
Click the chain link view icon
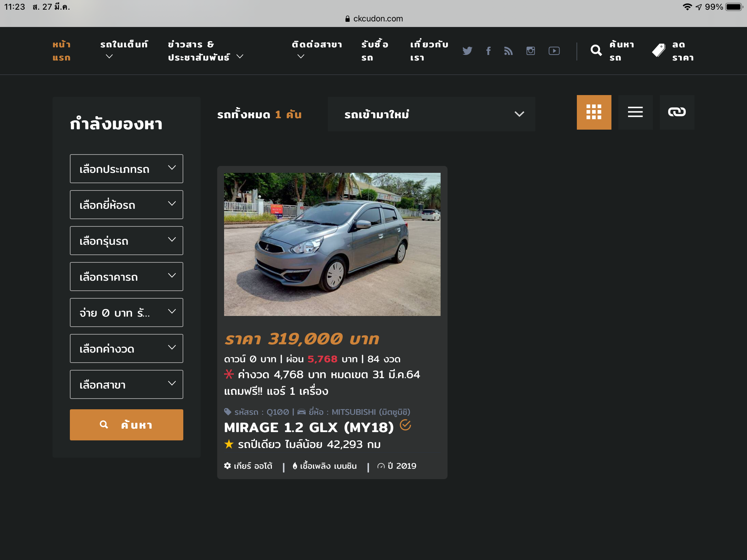(677, 112)
